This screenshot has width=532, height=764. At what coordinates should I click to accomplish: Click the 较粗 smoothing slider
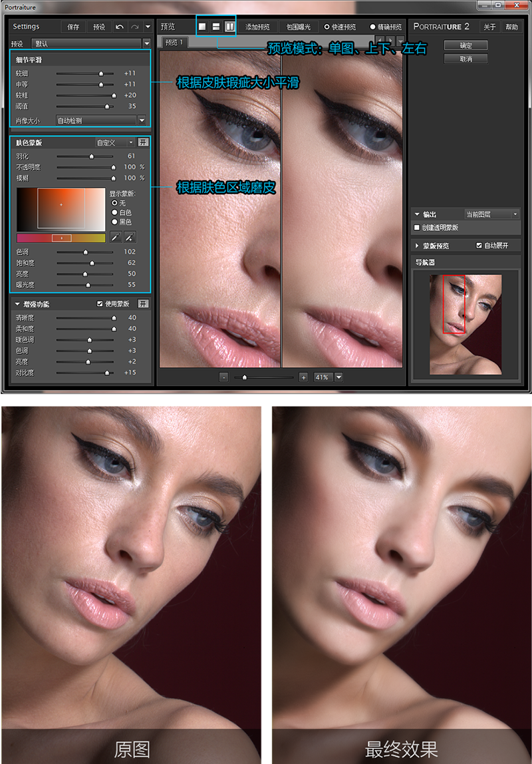coord(85,96)
